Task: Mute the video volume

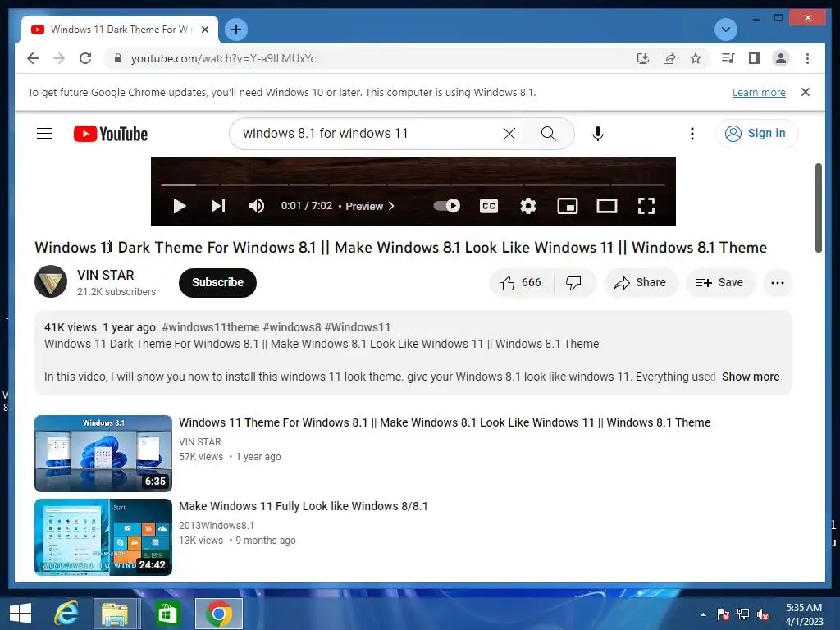Action: click(257, 206)
